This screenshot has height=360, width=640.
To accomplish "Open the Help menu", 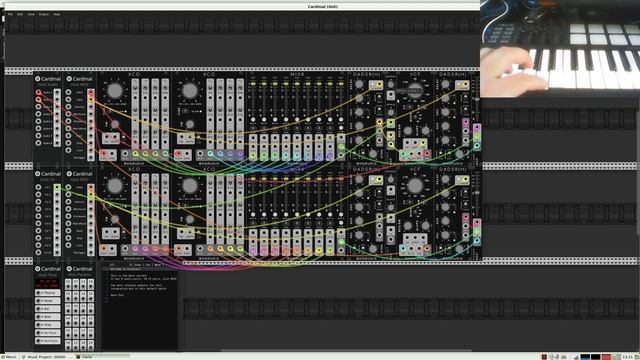I will coord(57,14).
